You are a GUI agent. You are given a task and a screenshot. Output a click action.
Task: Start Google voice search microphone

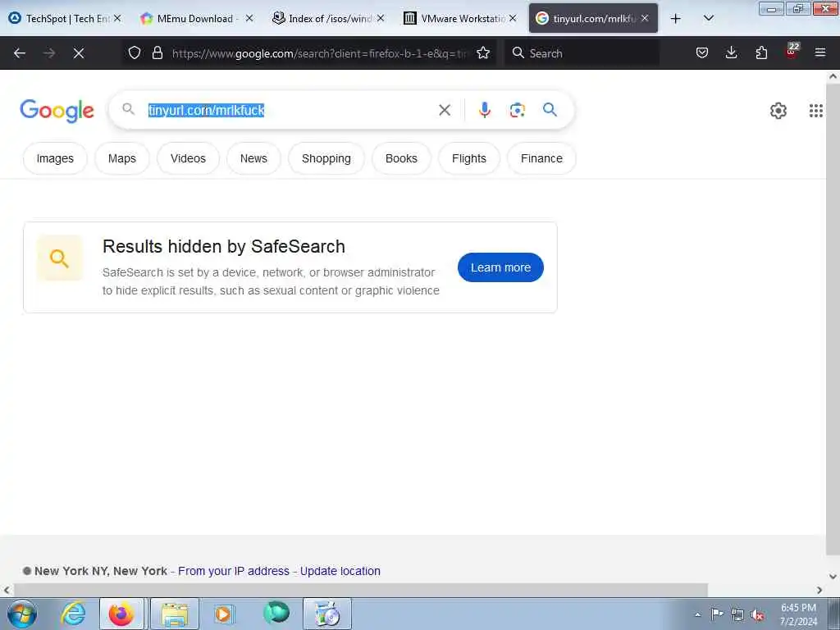(484, 110)
